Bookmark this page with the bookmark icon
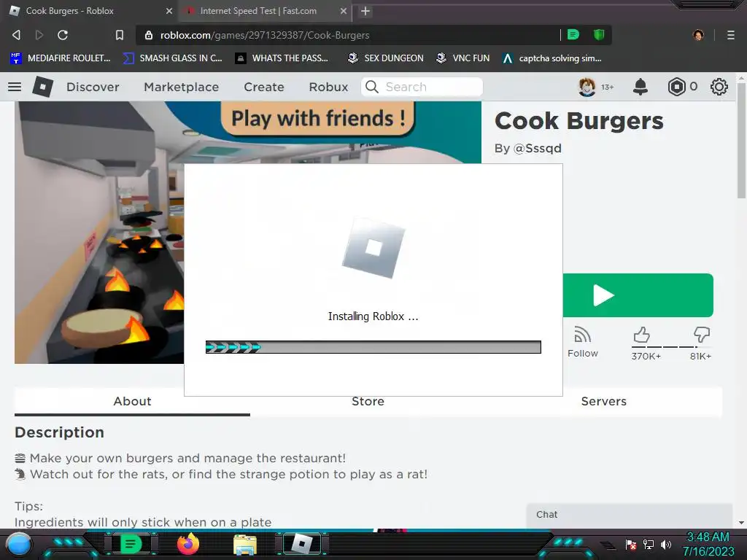 pyautogui.click(x=120, y=35)
